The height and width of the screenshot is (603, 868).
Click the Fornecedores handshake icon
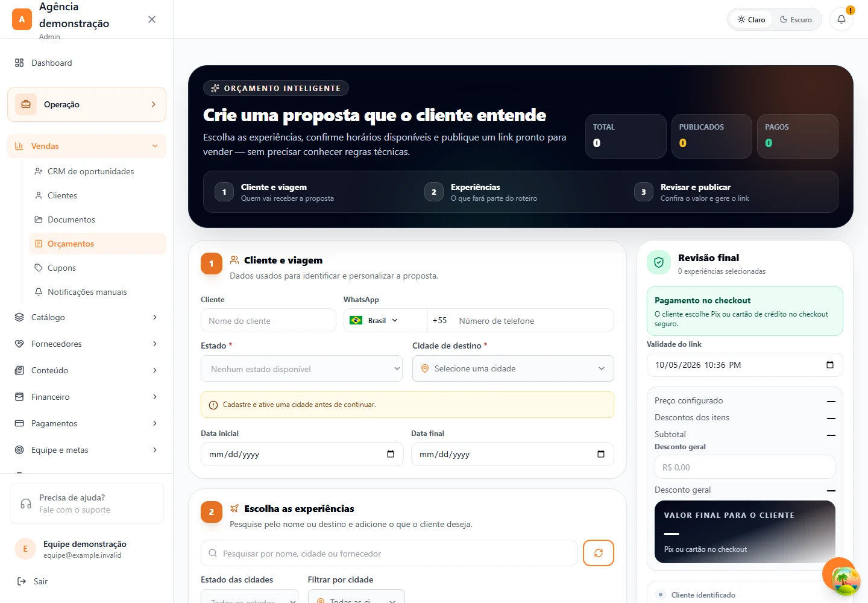pyautogui.click(x=19, y=344)
